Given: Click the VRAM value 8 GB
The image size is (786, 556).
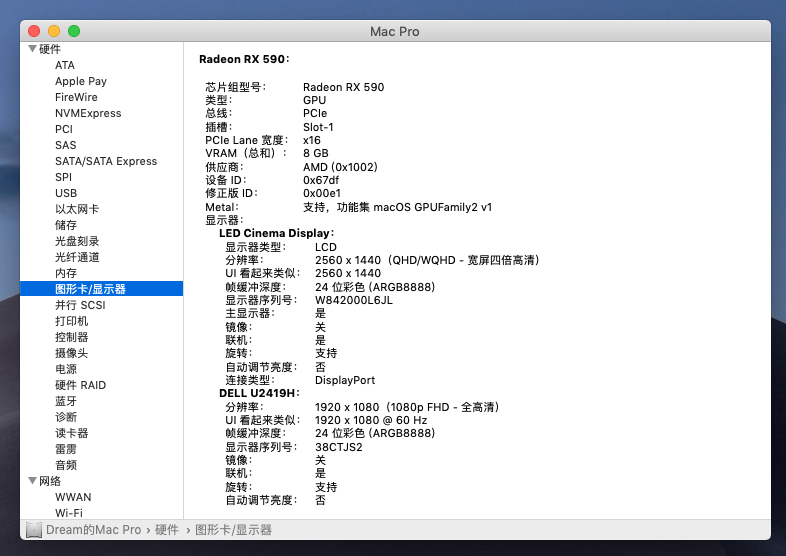Looking at the screenshot, I should [x=316, y=153].
